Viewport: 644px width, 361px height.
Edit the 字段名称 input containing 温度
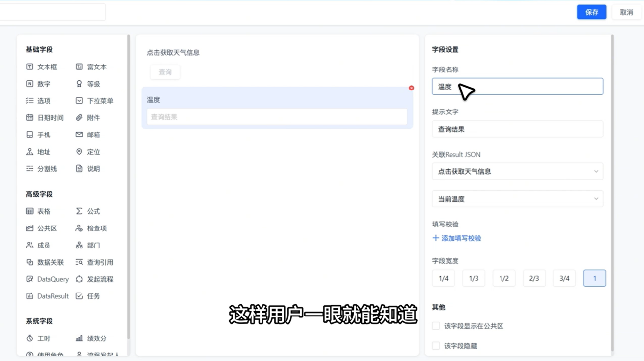point(518,87)
